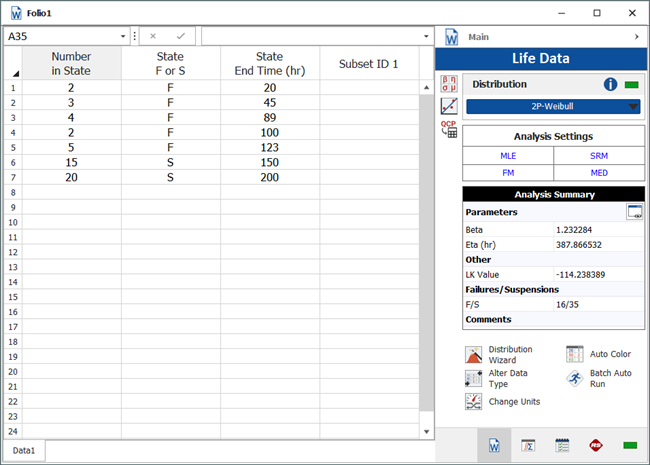The width and height of the screenshot is (650, 465).
Task: Click the green bar at the control panel bottom
Action: (630, 446)
